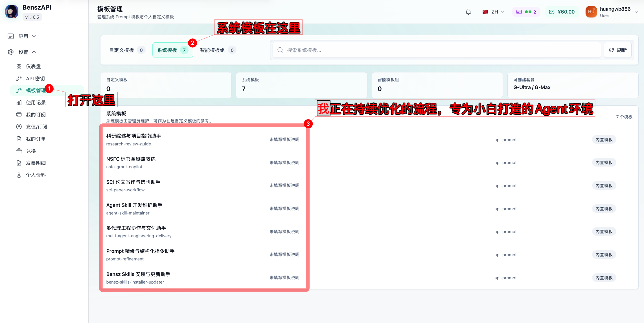Screen dimensions: 644x323
Task: Select the API 密钥 key icon
Action: [19, 78]
